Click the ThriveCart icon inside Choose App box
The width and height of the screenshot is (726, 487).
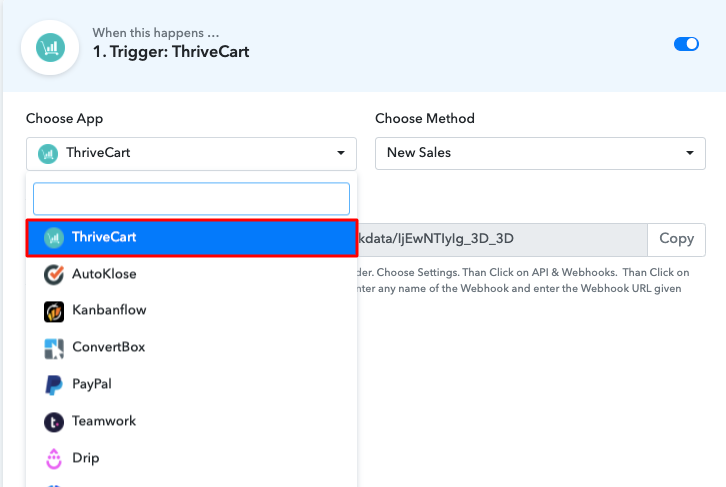tap(48, 154)
